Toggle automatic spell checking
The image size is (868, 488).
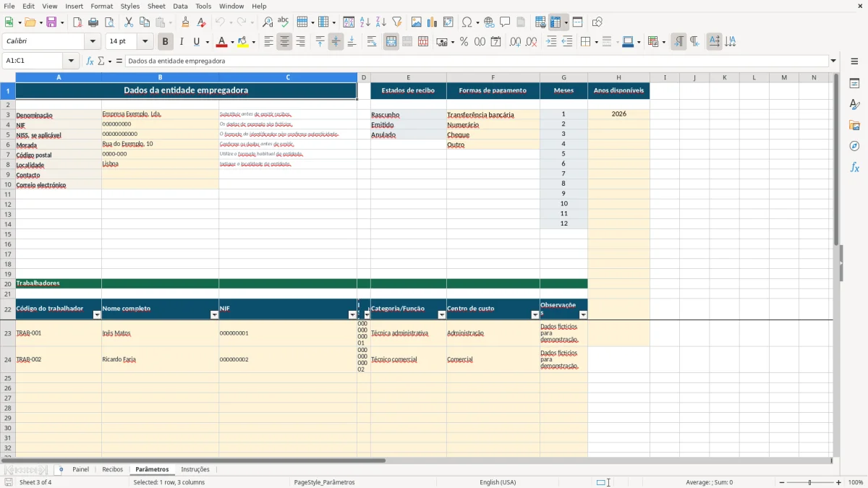coord(284,22)
